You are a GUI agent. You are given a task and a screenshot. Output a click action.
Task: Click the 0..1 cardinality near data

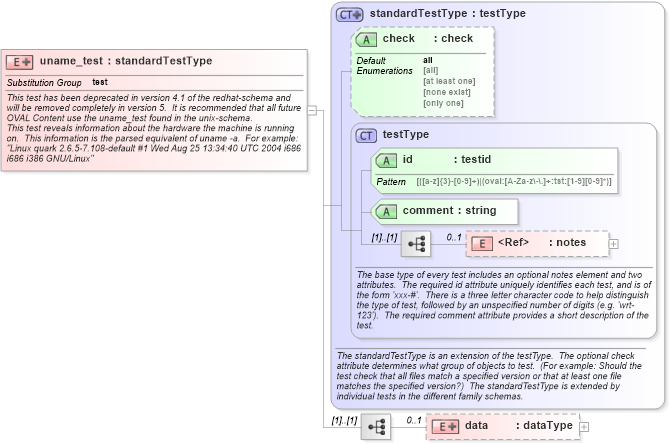[414, 420]
